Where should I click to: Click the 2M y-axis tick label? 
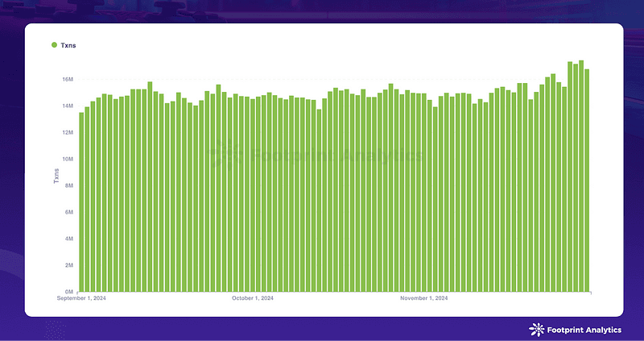[68, 265]
